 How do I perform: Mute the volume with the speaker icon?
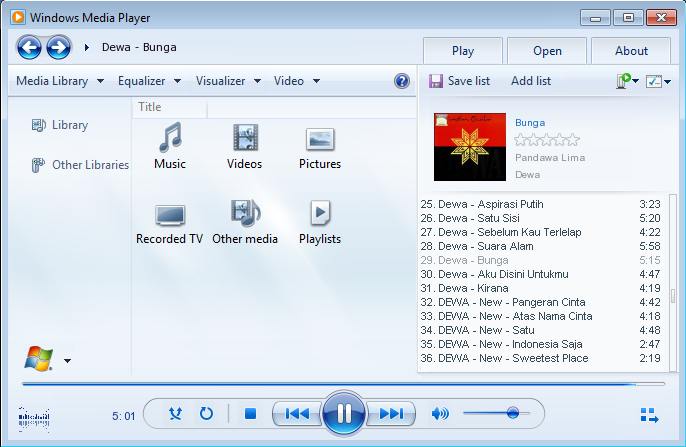click(440, 413)
